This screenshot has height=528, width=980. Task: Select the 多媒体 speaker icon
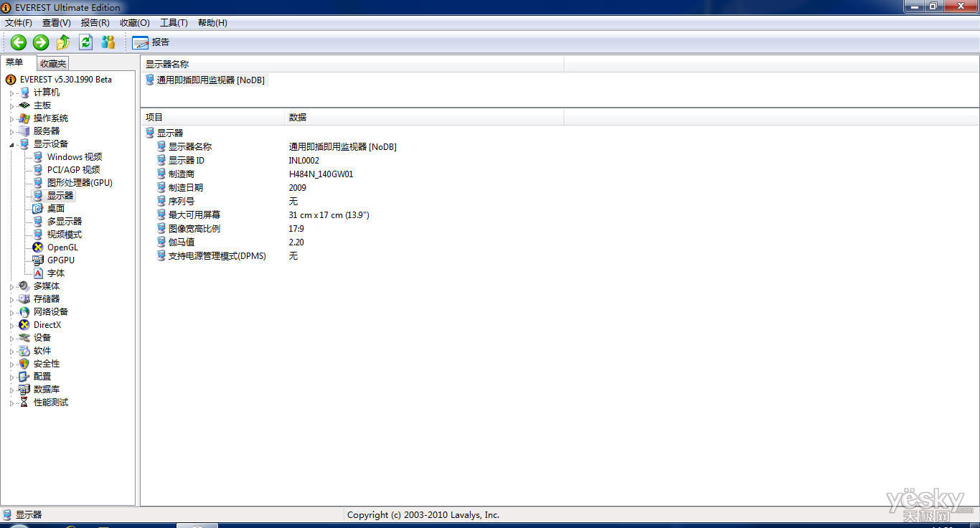(x=24, y=286)
